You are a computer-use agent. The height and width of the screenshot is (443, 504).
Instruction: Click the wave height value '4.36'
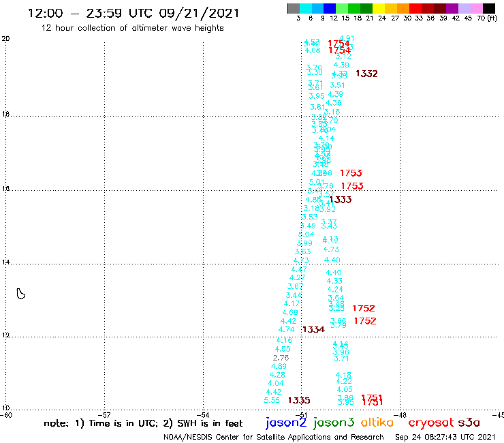pyautogui.click(x=334, y=103)
